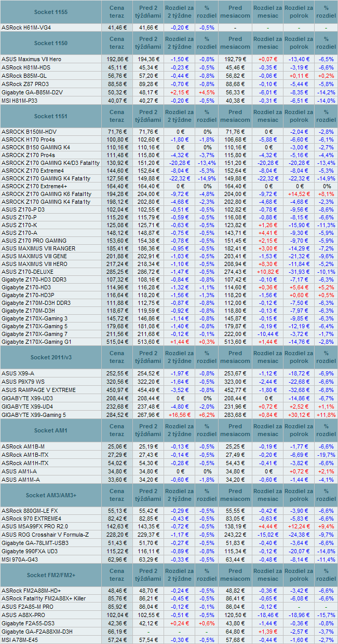Select ASRock 880GM-LE FX product name
This screenshot has width=338, height=644.
click(x=30, y=511)
